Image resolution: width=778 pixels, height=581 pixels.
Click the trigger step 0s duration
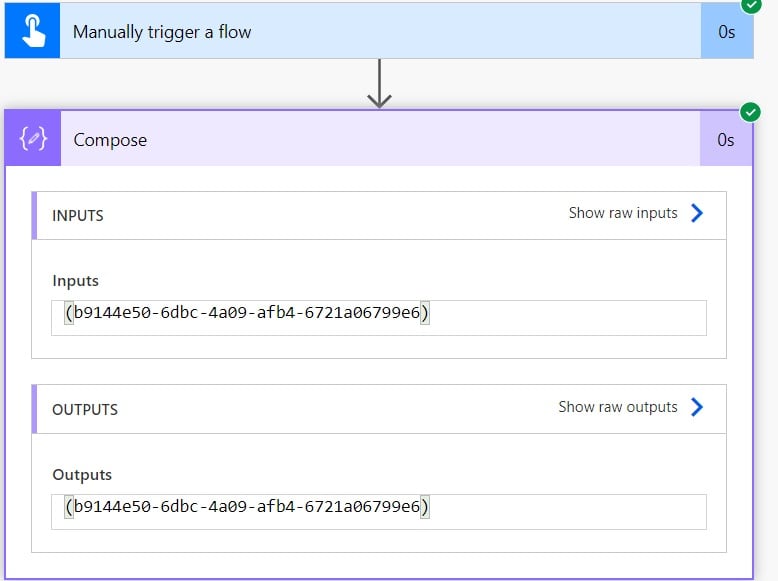click(x=727, y=32)
